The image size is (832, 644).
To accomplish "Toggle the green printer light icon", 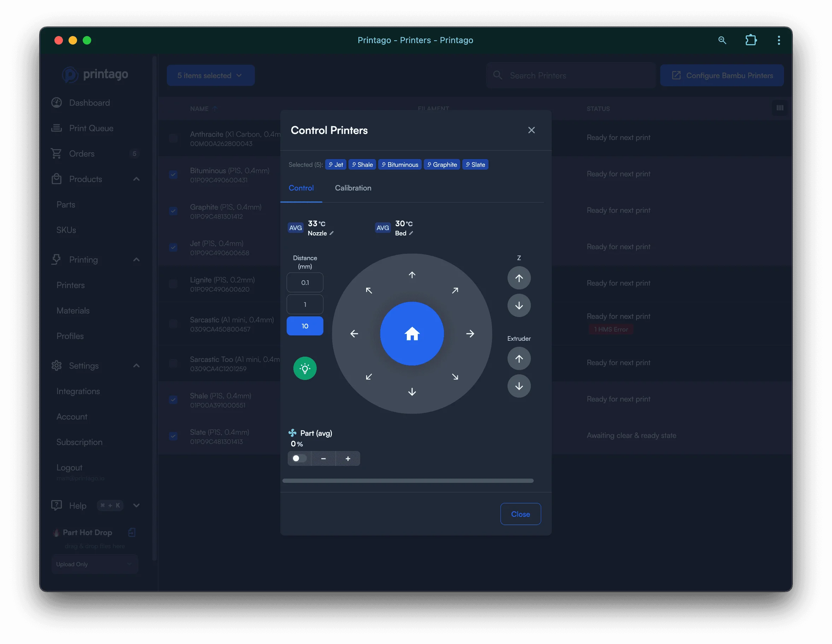I will point(305,368).
